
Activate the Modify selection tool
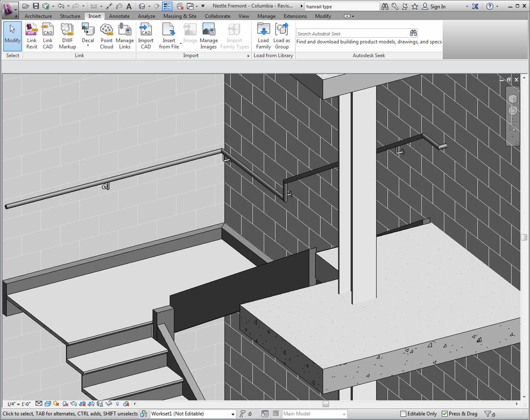tap(13, 34)
